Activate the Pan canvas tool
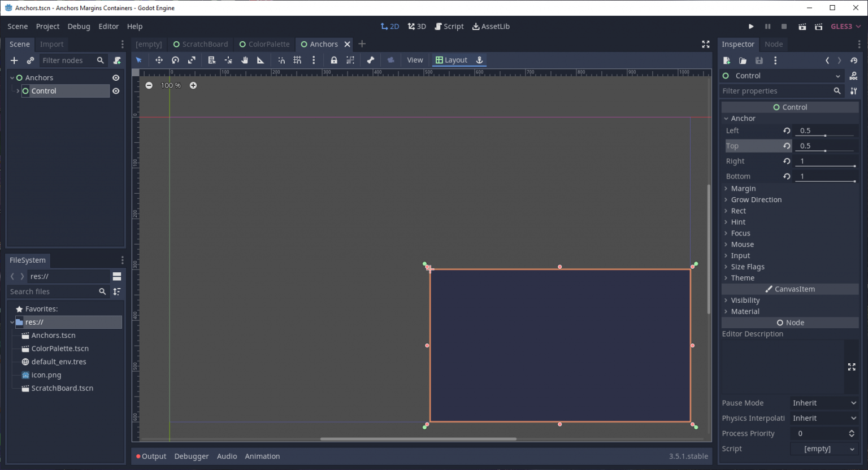The width and height of the screenshot is (868, 470). 244,60
